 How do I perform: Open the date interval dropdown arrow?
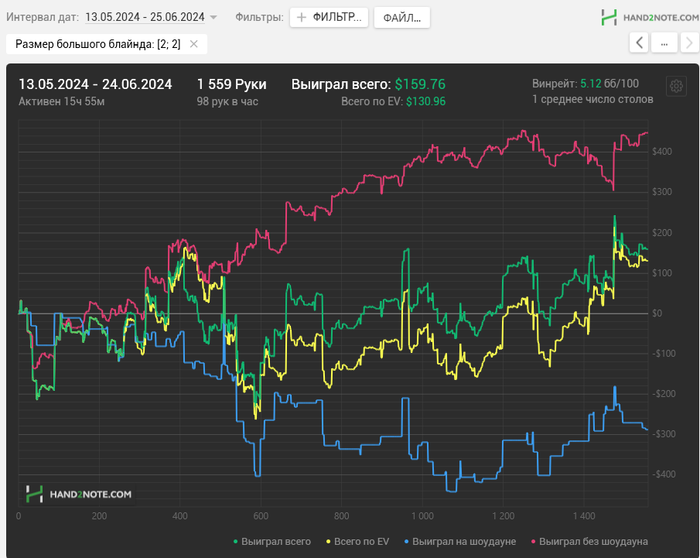[x=214, y=17]
